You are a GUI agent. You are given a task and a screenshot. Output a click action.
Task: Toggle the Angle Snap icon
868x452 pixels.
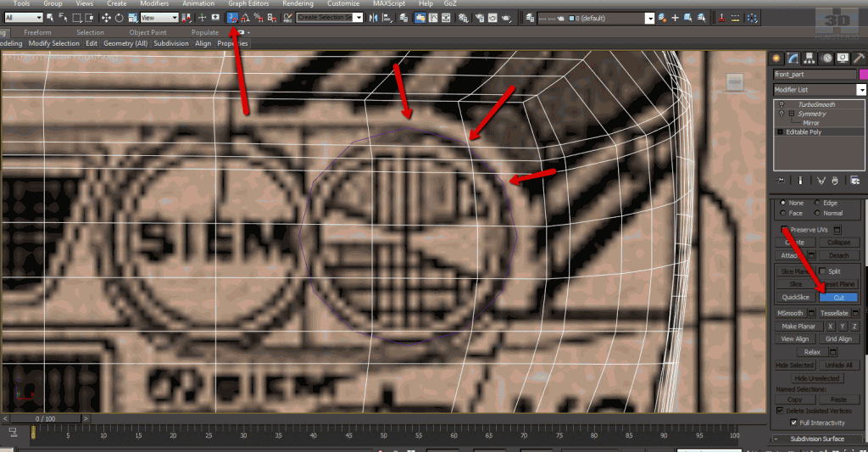point(245,18)
